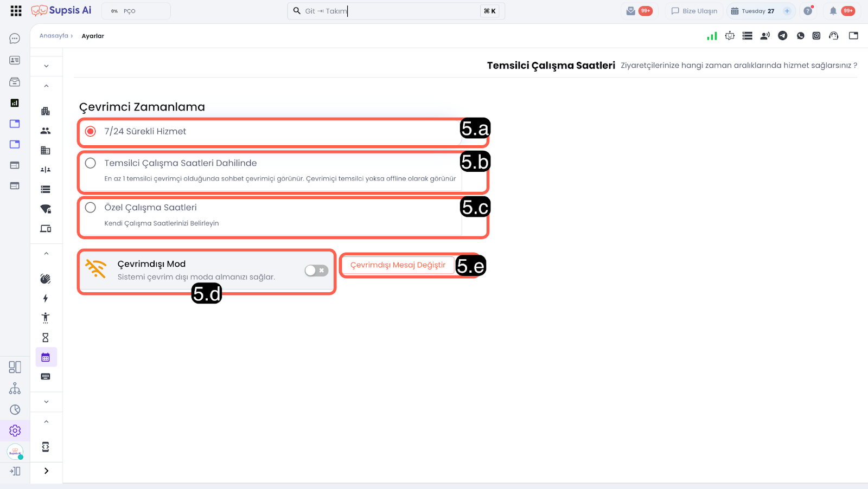Open the notifications bell icon
Screen dimensions: 868x489
833,11
